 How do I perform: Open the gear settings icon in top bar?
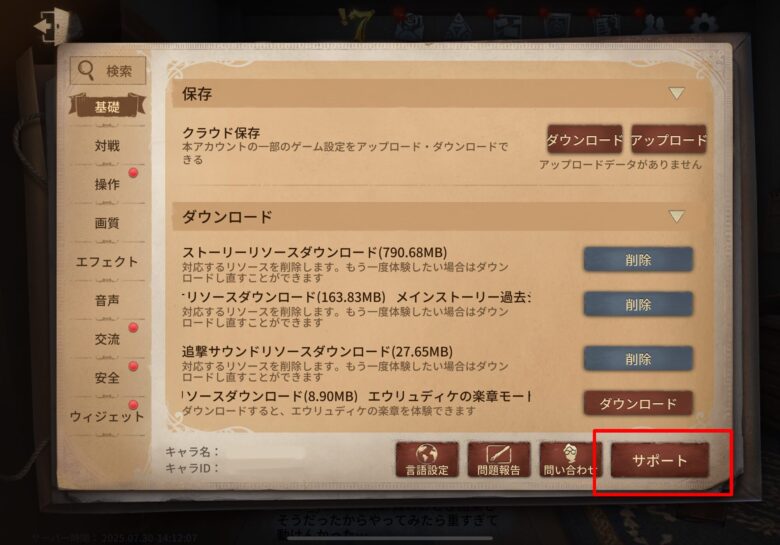pos(705,24)
